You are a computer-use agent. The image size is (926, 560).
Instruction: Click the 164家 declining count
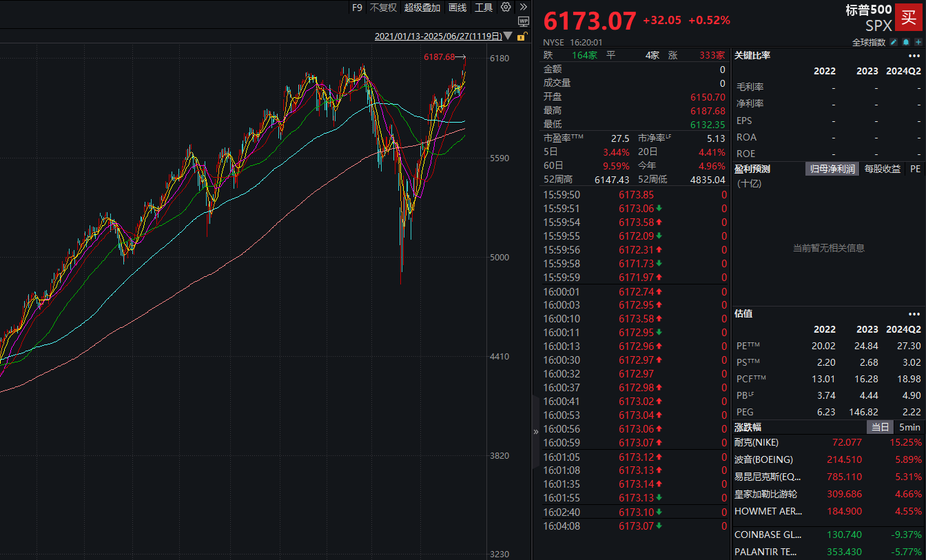[x=584, y=55]
